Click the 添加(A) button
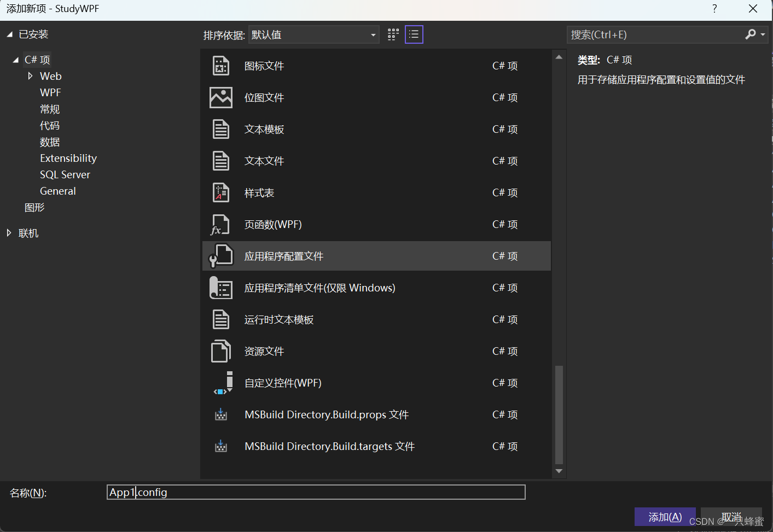The height and width of the screenshot is (532, 773). [665, 516]
